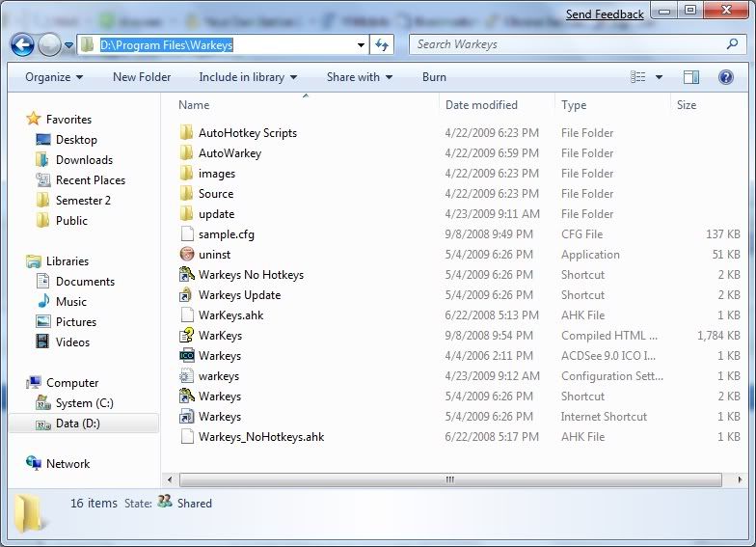
Task: Select the AutoHotkey Scripts folder icon
Action: [x=187, y=133]
